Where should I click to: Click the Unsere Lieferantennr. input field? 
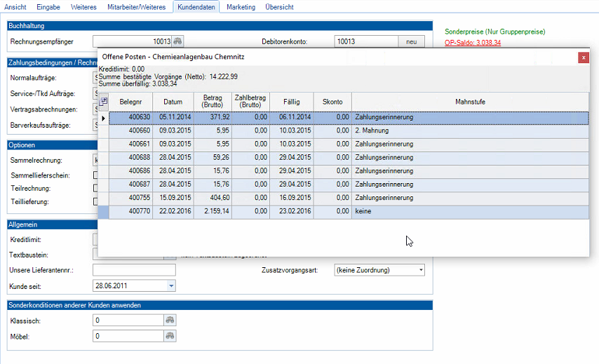click(x=134, y=271)
